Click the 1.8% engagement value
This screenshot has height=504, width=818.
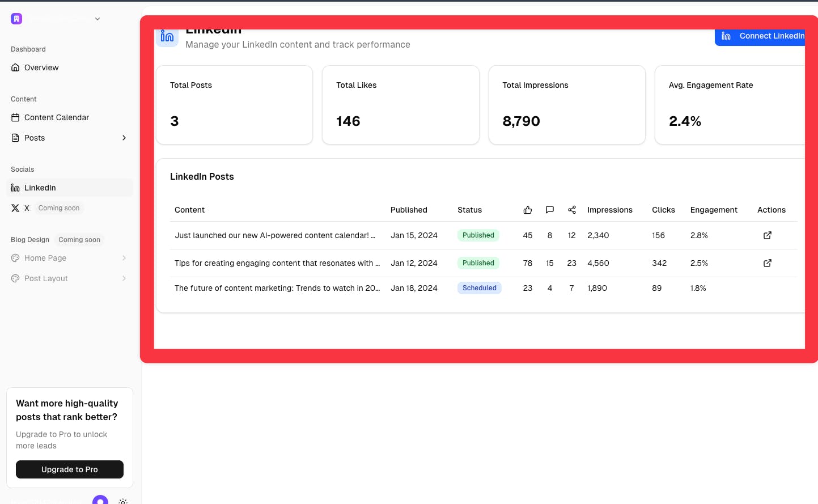pos(698,288)
